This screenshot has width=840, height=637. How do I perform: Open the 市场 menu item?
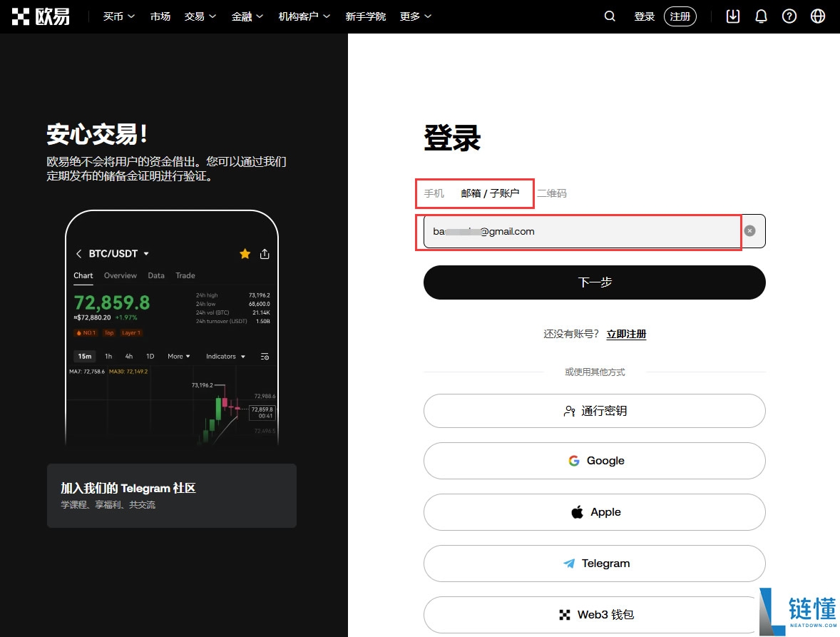coord(160,16)
